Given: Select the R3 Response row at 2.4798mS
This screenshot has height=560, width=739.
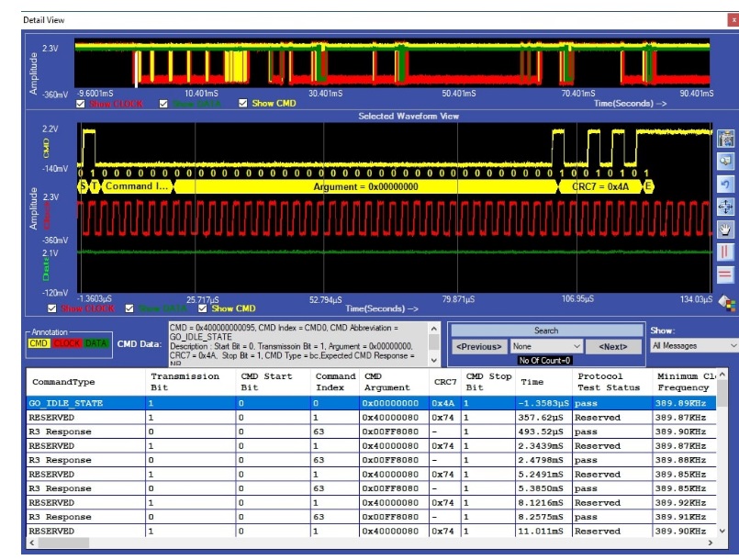Looking at the screenshot, I should click(372, 460).
